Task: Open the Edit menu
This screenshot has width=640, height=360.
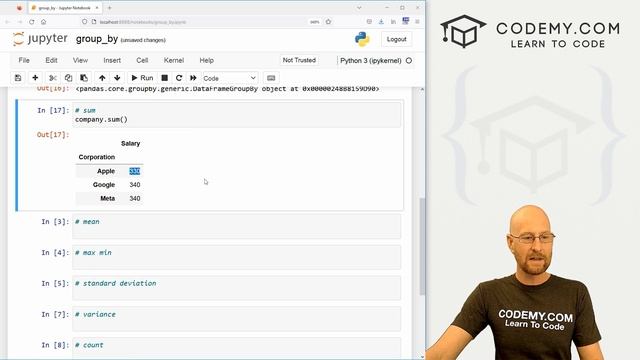Action: tap(51, 60)
